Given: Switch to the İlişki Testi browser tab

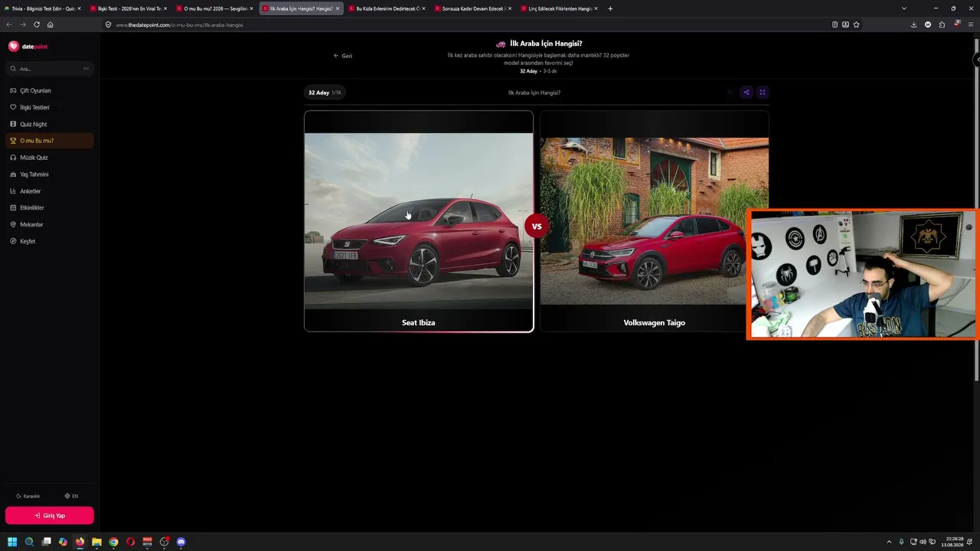Looking at the screenshot, I should coord(128,8).
